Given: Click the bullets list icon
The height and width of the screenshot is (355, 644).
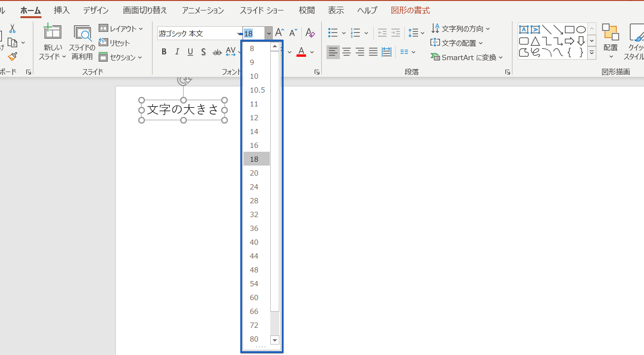Looking at the screenshot, I should tap(333, 33).
